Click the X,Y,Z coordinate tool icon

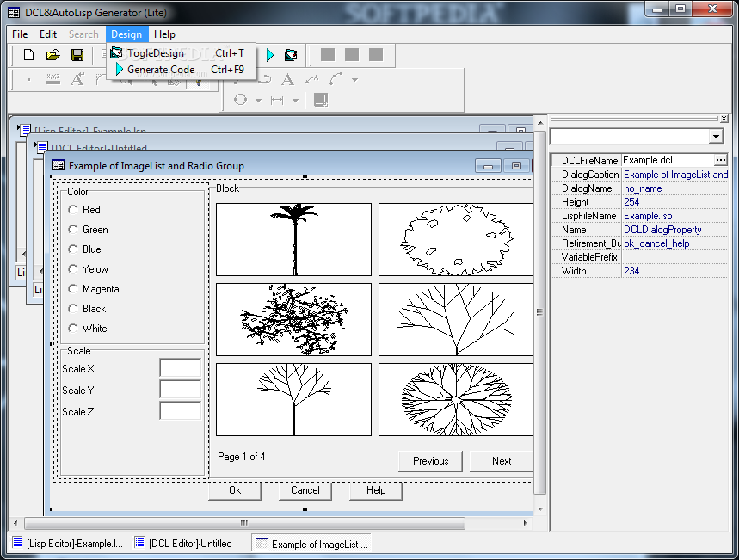pos(52,79)
